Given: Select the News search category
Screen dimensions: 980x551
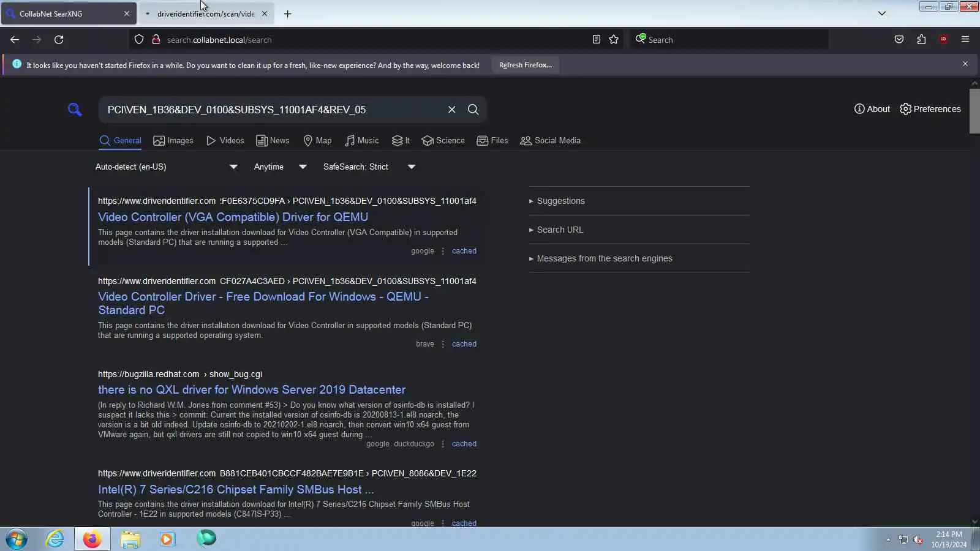Looking at the screenshot, I should [x=273, y=141].
